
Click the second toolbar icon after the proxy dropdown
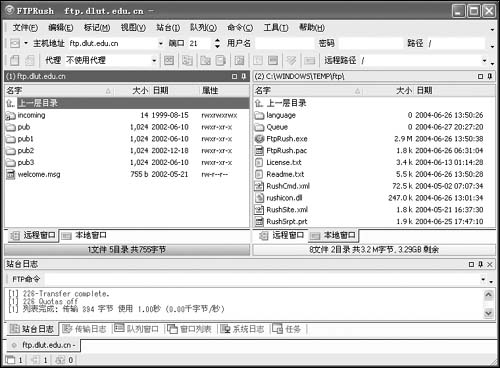pos(187,60)
